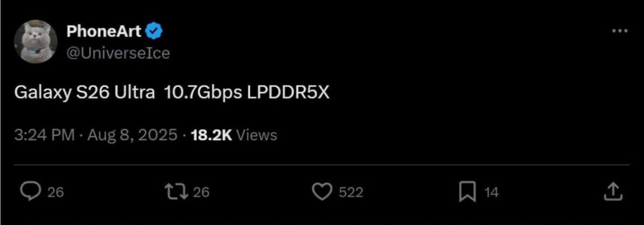The image size is (644, 225).
Task: Open the PhoneArt display name profile
Action: point(104,32)
